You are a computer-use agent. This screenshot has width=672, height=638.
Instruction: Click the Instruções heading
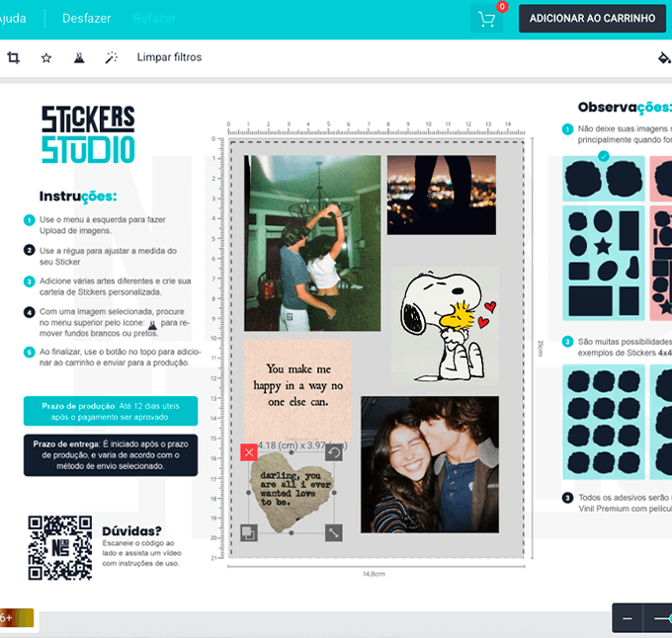click(78, 197)
